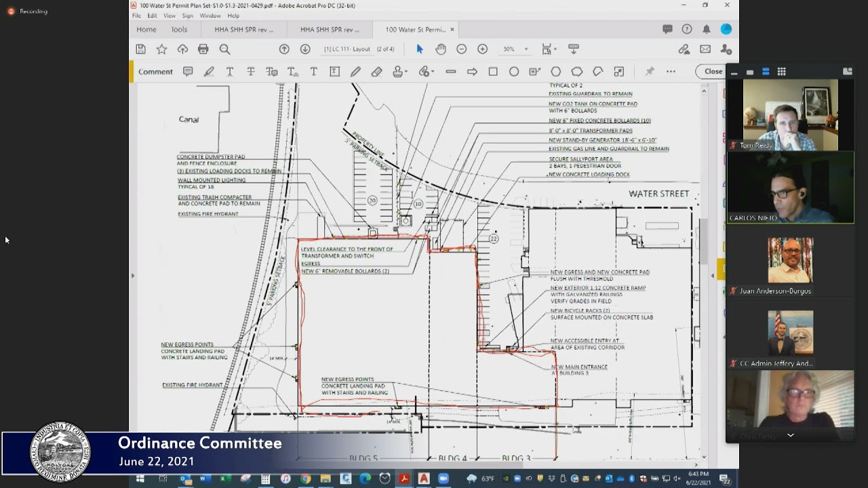
Task: Zoom in with the plus icon
Action: [482, 49]
